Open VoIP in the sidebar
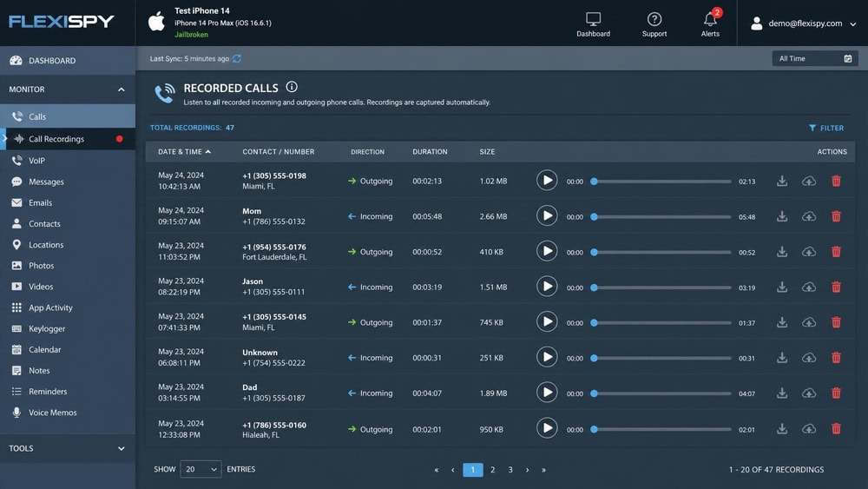 68,161
